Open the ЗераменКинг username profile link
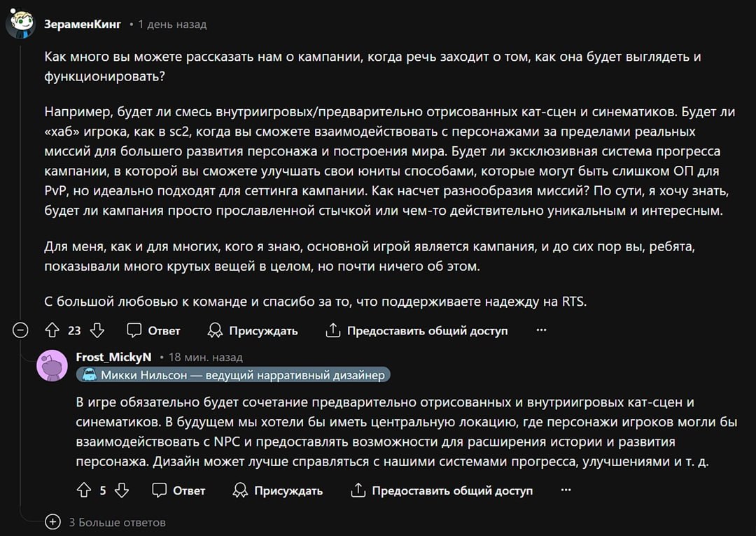Image resolution: width=756 pixels, height=536 pixels. (x=83, y=24)
